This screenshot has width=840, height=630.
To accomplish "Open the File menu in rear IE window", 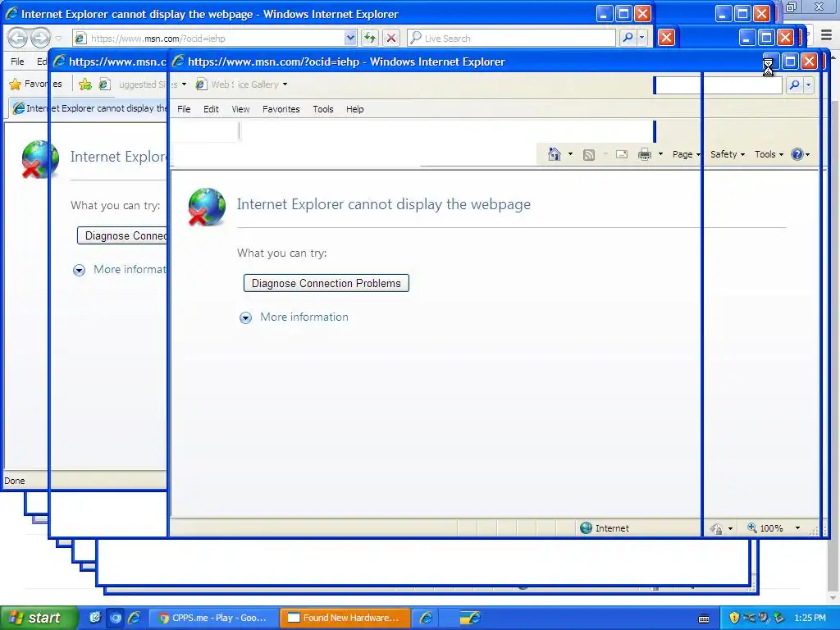I will (17, 62).
